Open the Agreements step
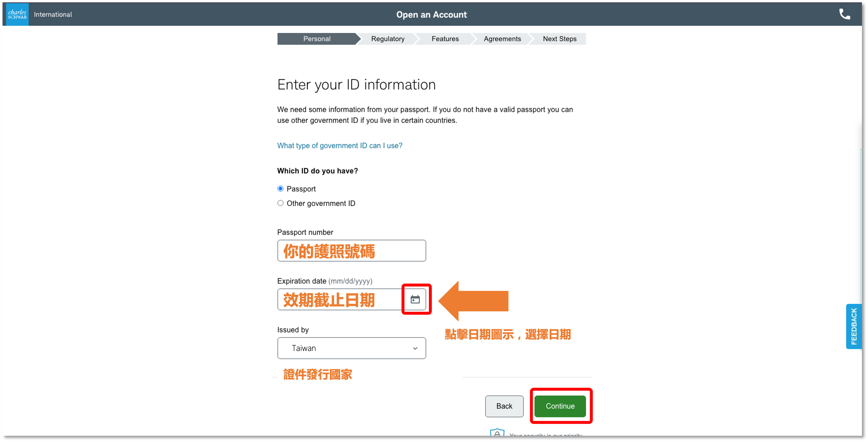The width and height of the screenshot is (868, 442). pyautogui.click(x=502, y=39)
